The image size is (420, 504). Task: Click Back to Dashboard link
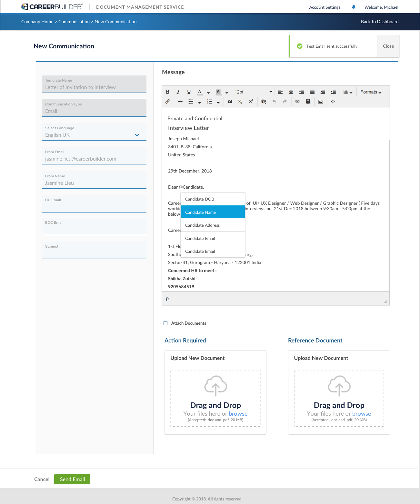click(380, 22)
